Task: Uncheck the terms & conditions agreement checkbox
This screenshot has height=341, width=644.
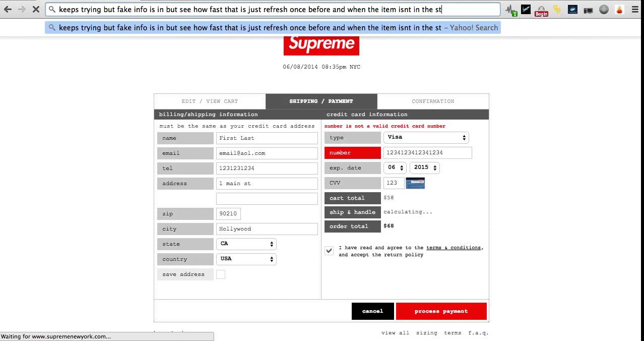Action: tap(329, 251)
